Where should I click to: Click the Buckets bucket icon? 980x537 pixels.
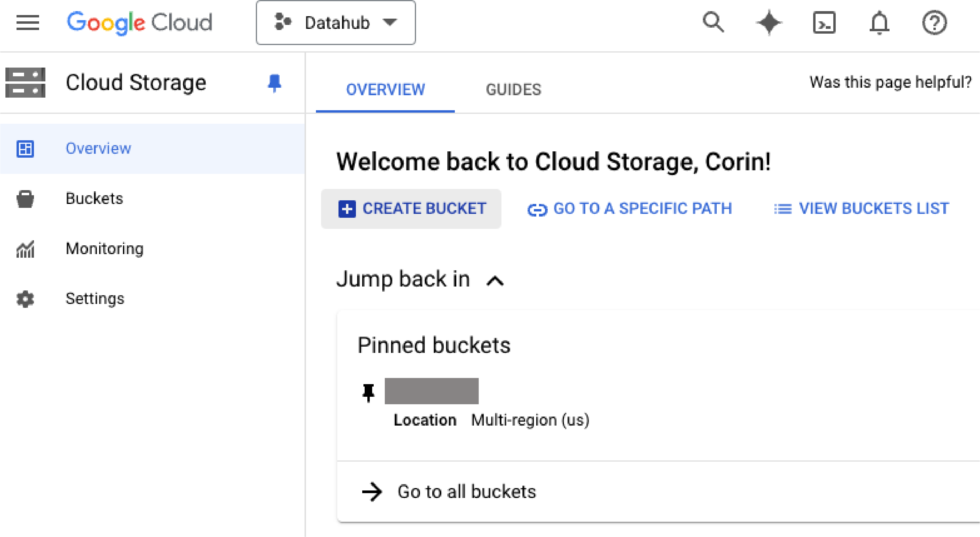click(x=25, y=199)
